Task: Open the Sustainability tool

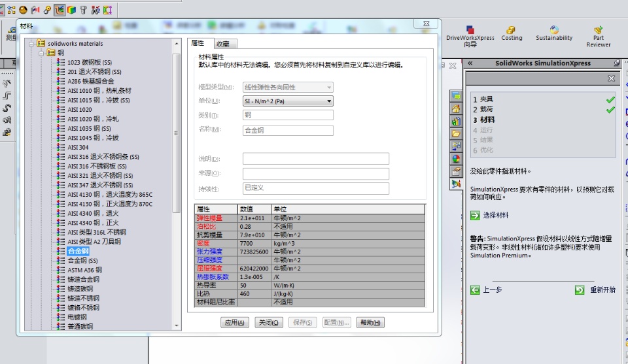Action: (x=554, y=33)
